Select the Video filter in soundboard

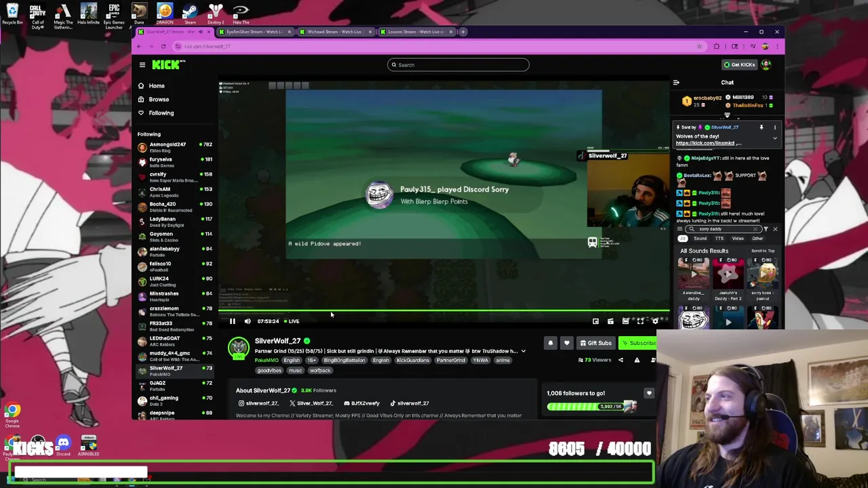(738, 239)
